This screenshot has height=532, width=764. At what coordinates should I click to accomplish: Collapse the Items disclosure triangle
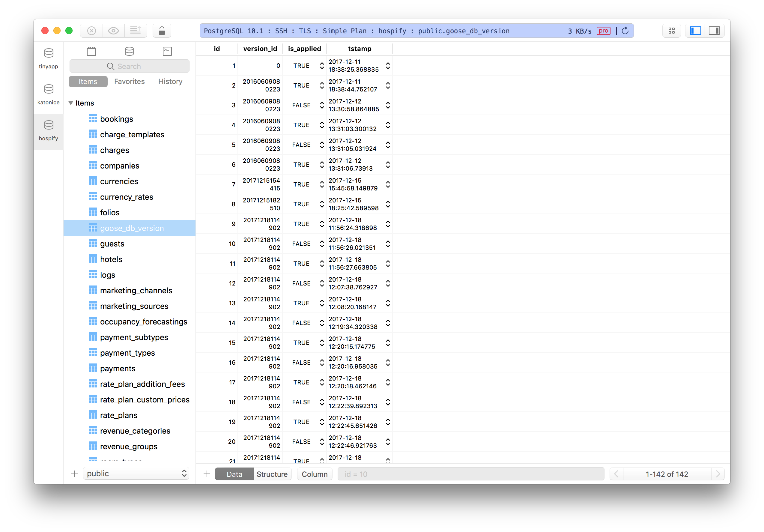tap(71, 103)
